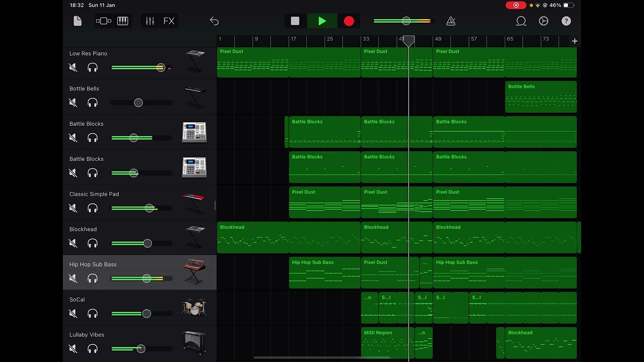Viewport: 644px width, 362px height.
Task: Jump to bar 17 on ruler
Action: coord(293,39)
